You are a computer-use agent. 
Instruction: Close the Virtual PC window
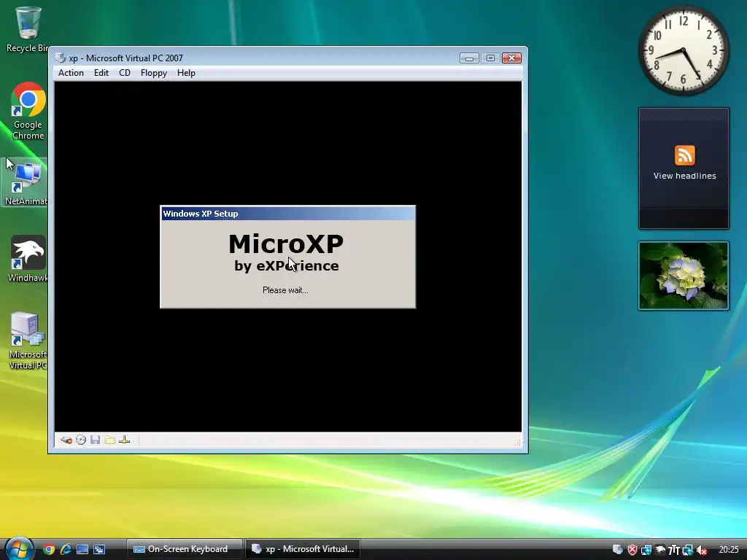511,58
